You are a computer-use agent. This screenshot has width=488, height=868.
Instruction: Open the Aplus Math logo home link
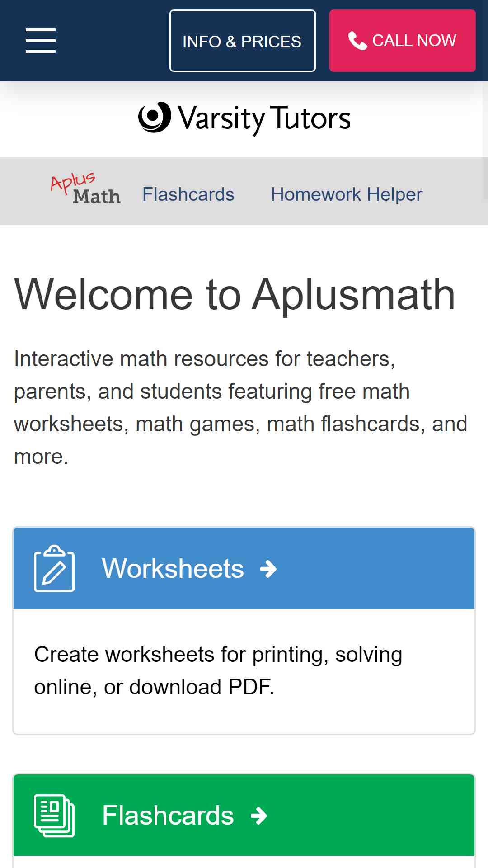(85, 189)
